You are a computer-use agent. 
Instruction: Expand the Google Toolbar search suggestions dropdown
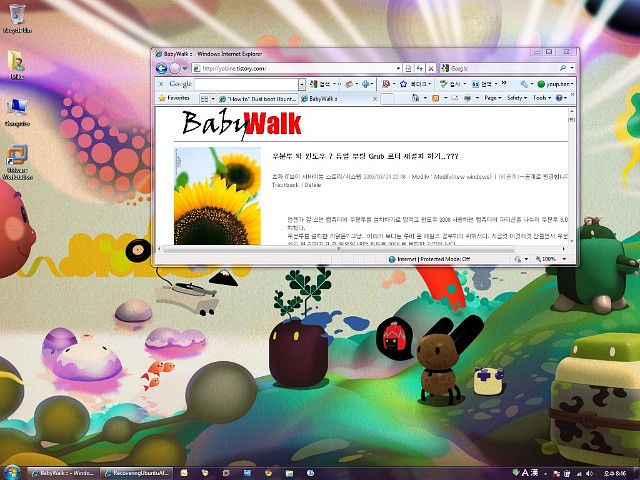[x=302, y=84]
